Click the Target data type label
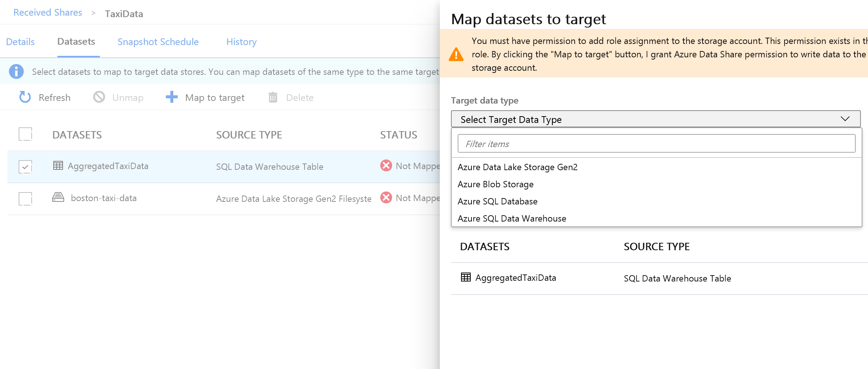The width and height of the screenshot is (868, 369). tap(484, 101)
